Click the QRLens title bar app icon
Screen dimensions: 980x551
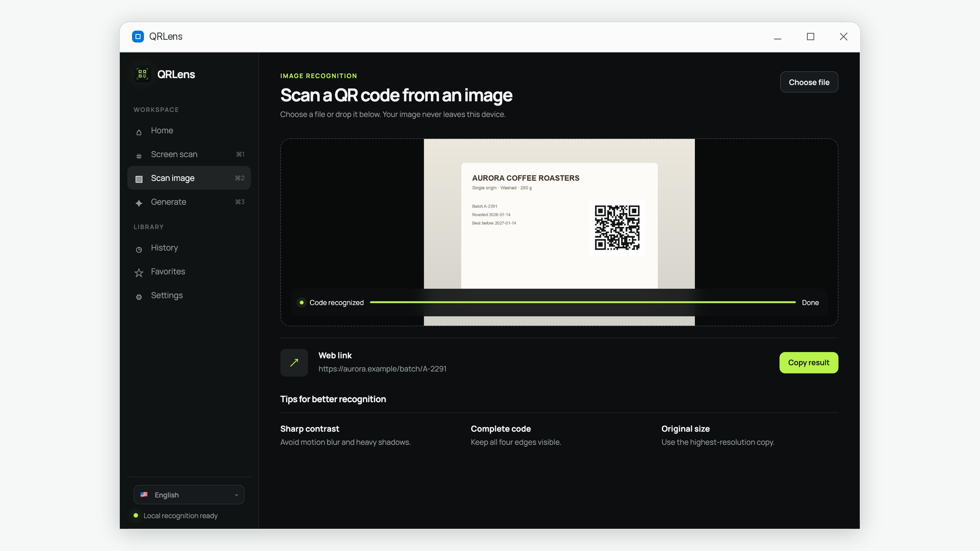[x=138, y=36]
